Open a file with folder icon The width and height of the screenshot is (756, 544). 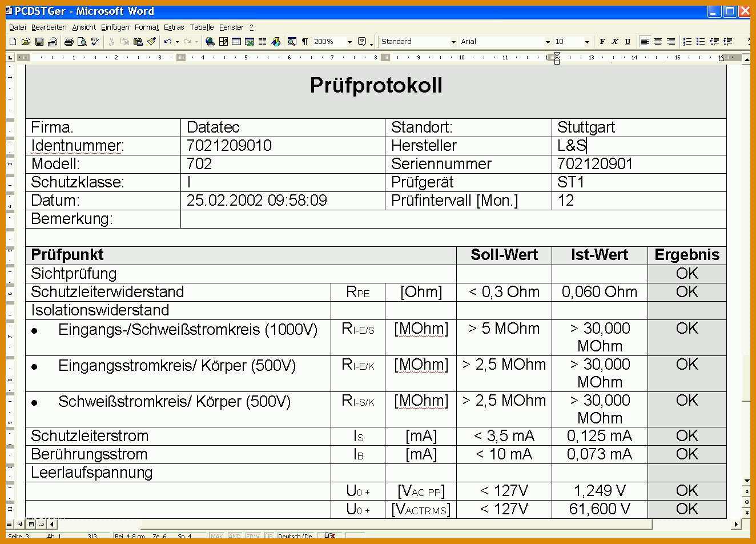tap(26, 42)
